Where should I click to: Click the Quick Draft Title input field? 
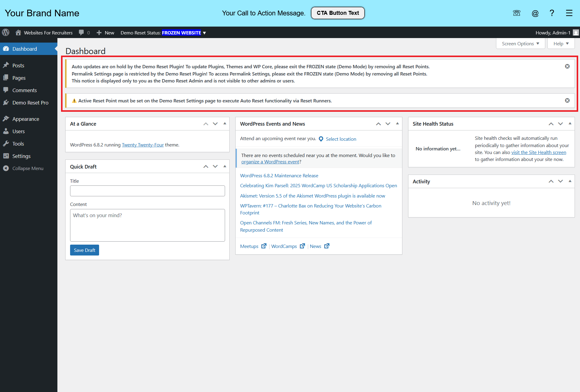(x=147, y=191)
